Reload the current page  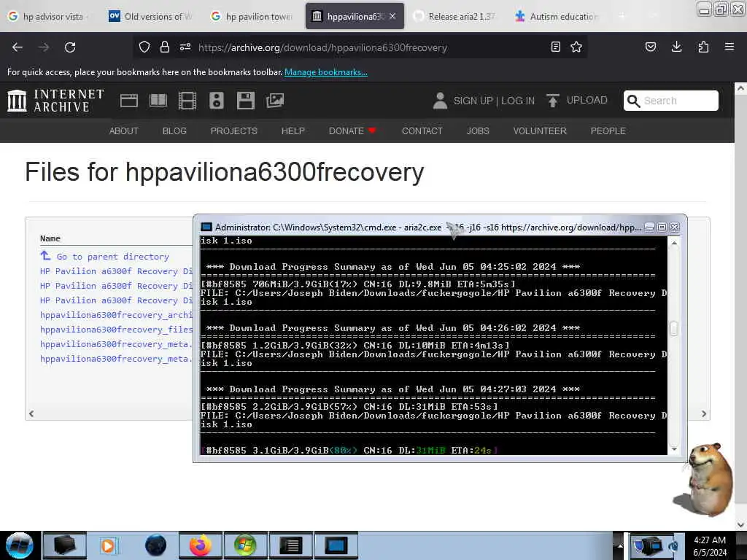70,47
